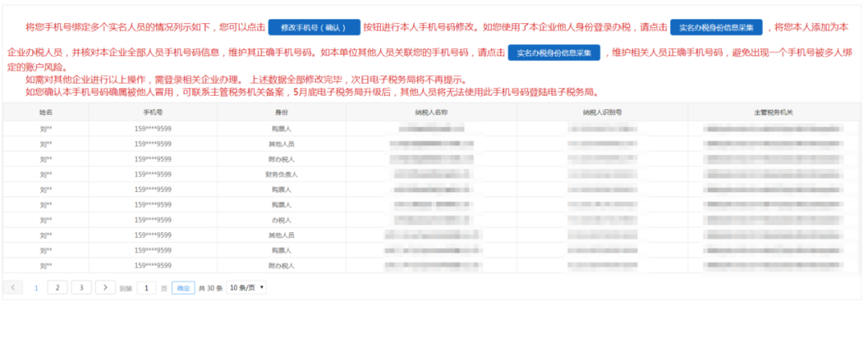Select the row with identity 办税人
The height and width of the screenshot is (352, 868).
click(281, 220)
